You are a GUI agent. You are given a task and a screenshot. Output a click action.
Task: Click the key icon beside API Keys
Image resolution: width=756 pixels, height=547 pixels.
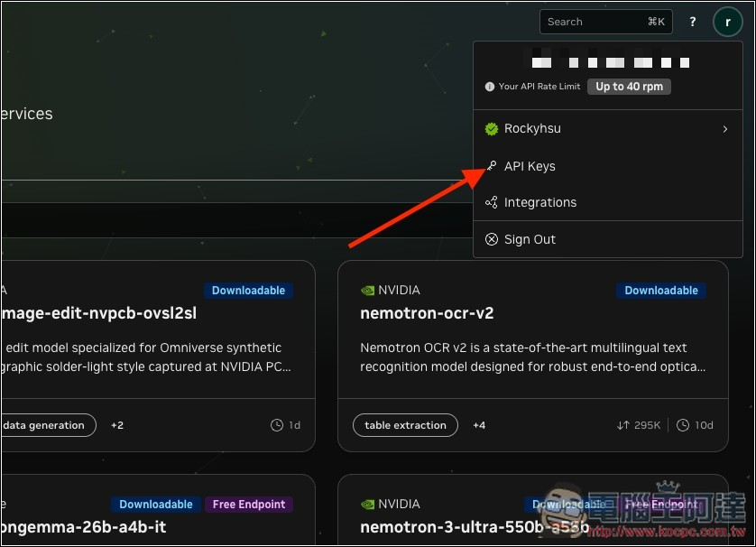492,166
